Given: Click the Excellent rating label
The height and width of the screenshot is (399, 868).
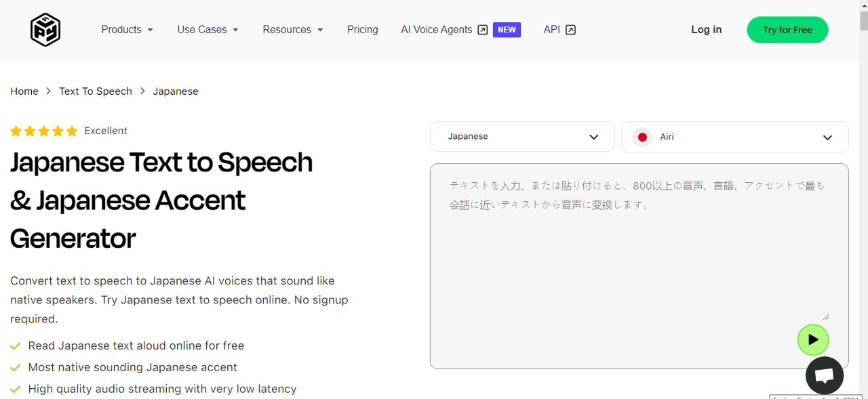Looking at the screenshot, I should (x=106, y=131).
